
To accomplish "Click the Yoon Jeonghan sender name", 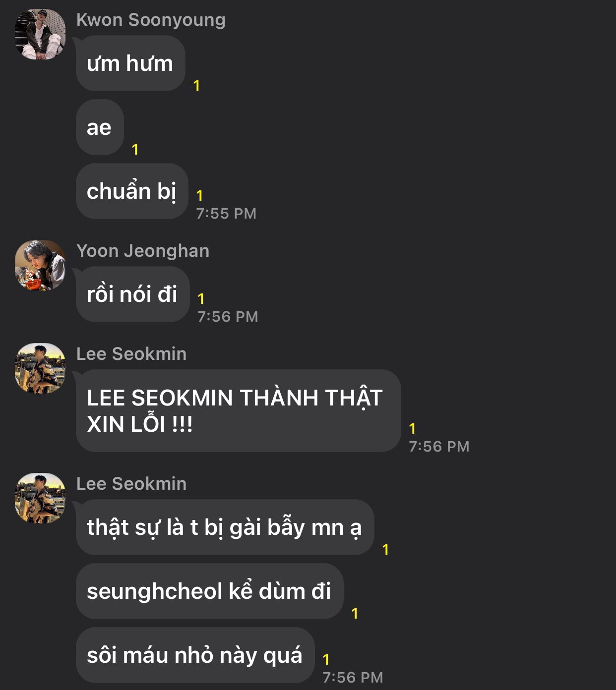I will [x=143, y=251].
